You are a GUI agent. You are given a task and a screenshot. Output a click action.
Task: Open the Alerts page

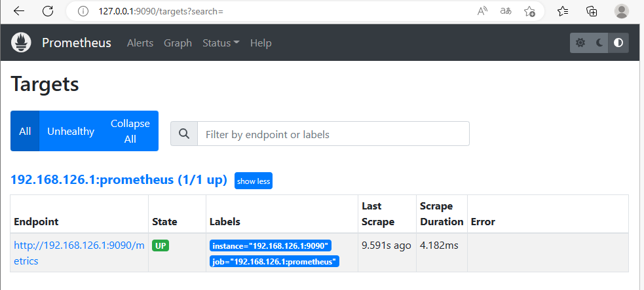tap(140, 43)
